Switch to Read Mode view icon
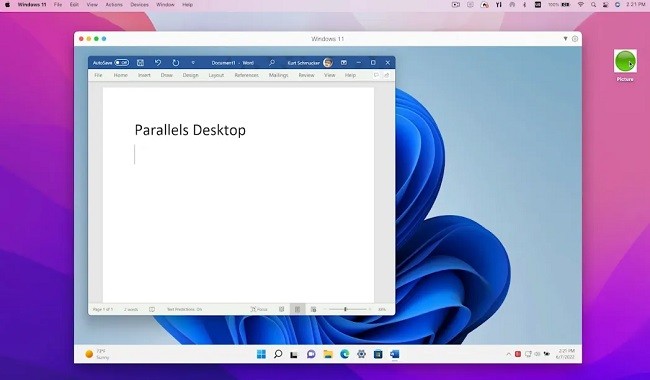This screenshot has width=650, height=380. tap(281, 309)
